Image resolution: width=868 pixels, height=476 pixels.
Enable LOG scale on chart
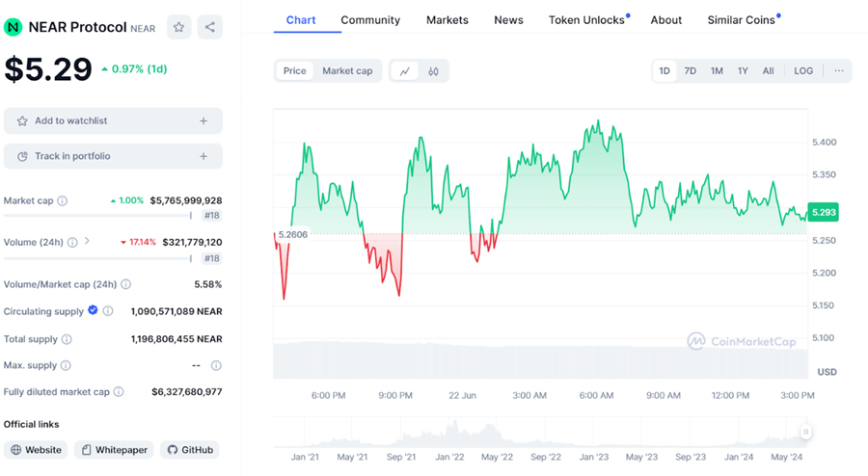click(x=803, y=71)
